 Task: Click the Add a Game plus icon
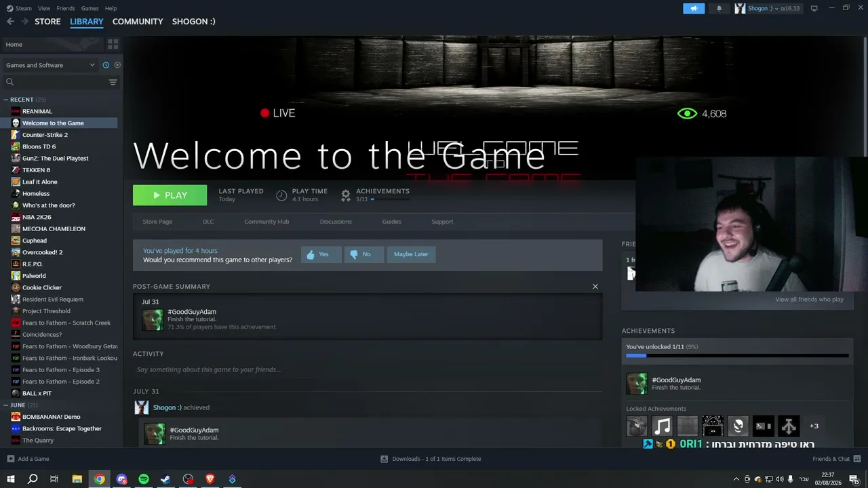[10, 459]
